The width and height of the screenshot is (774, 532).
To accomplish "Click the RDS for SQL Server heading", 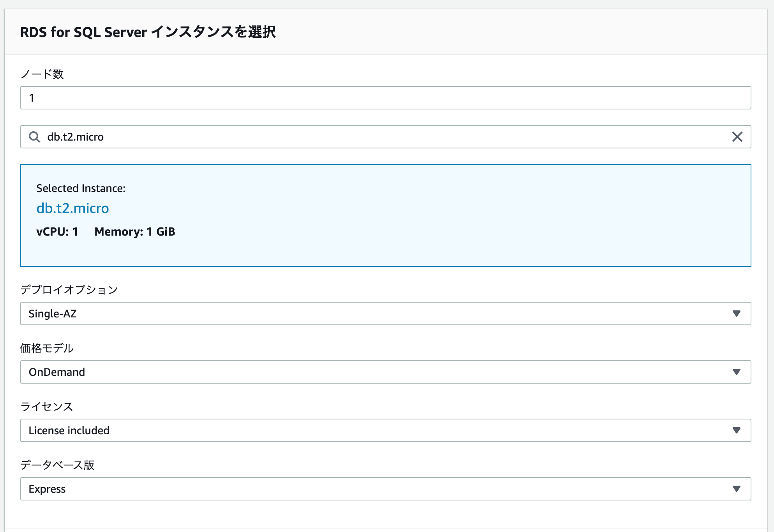I will pos(148,32).
